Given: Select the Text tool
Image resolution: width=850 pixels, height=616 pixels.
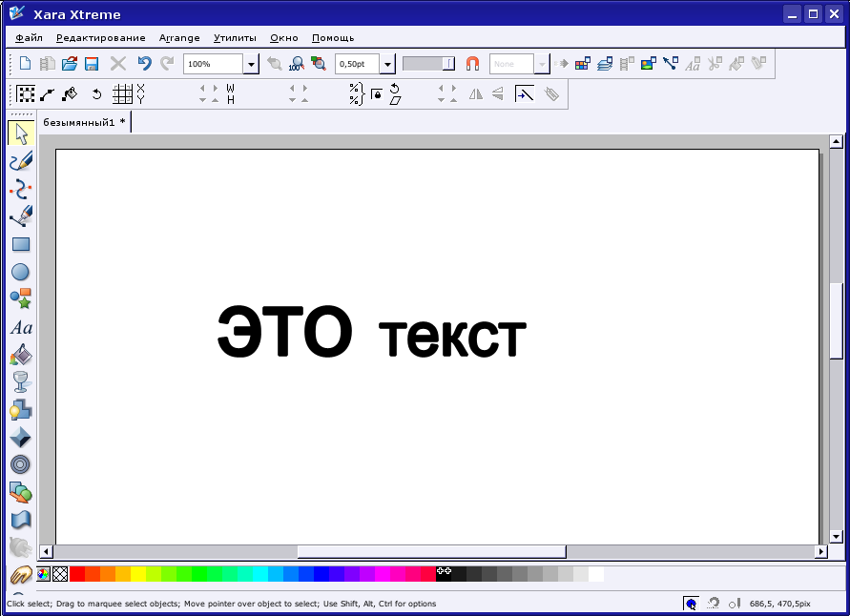Looking at the screenshot, I should 20,327.
